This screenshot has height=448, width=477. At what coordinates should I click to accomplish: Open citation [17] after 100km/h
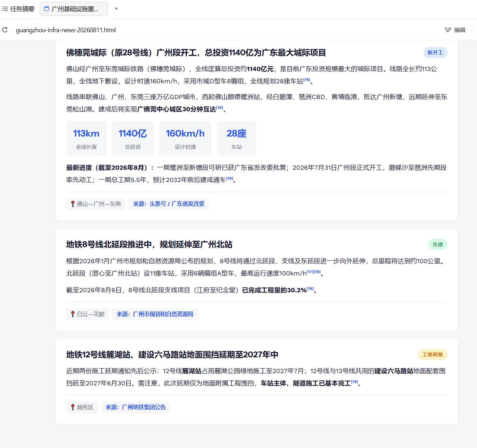pyautogui.click(x=310, y=271)
